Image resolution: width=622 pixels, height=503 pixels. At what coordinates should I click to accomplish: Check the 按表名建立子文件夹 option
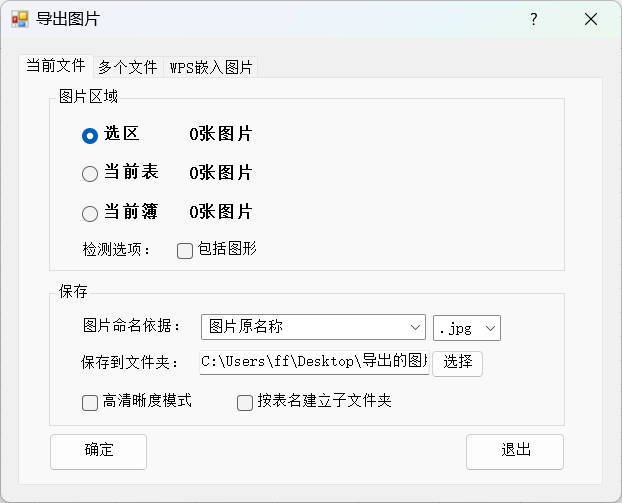click(x=244, y=403)
